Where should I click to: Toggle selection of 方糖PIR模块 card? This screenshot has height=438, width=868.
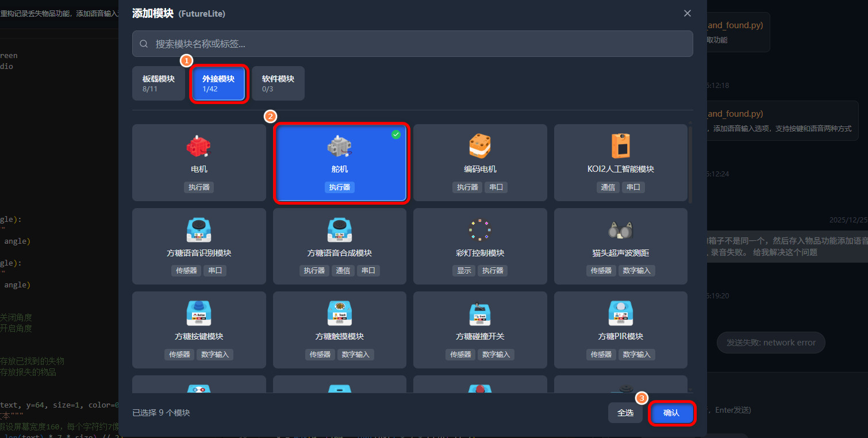click(620, 330)
